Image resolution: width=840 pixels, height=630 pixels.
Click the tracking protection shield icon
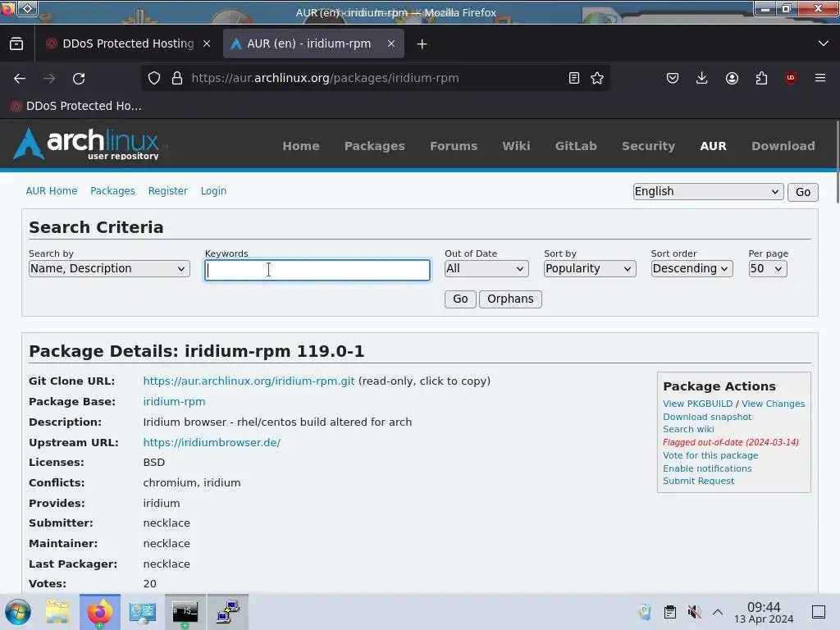point(154,78)
